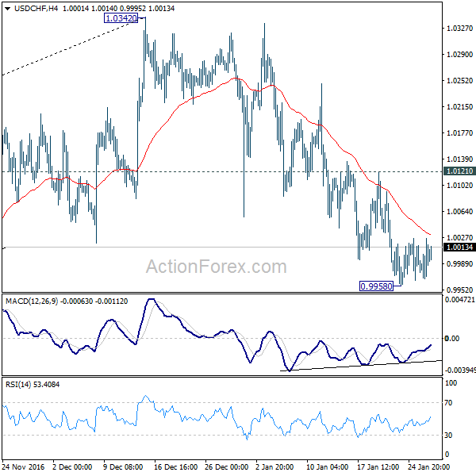Screen dimensions: 476x476
Task: Click the 1.01390 price axis value
Action: [x=459, y=159]
